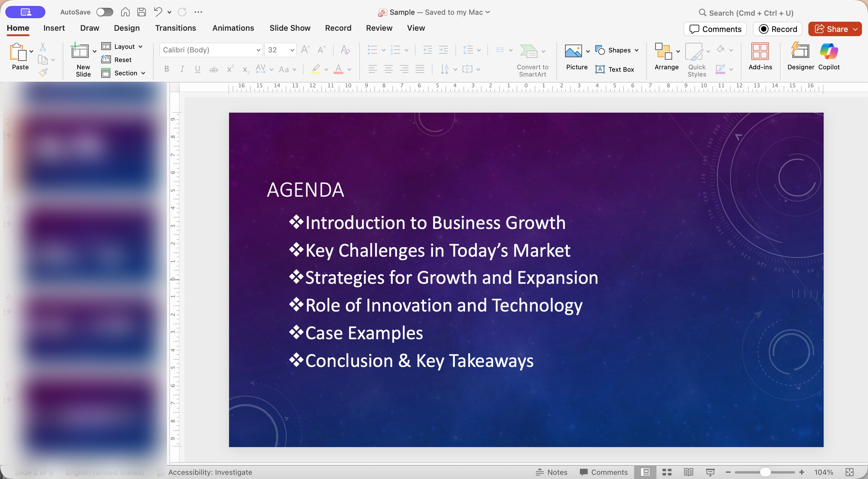Open the Slide Show tab
Image resolution: width=868 pixels, height=479 pixels.
click(x=290, y=28)
